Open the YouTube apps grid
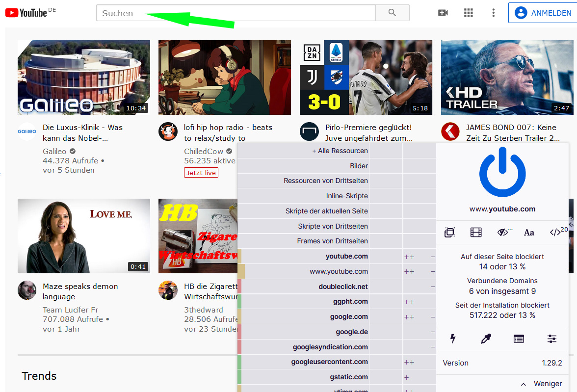Viewport: 577px width, 392px height. pyautogui.click(x=469, y=13)
